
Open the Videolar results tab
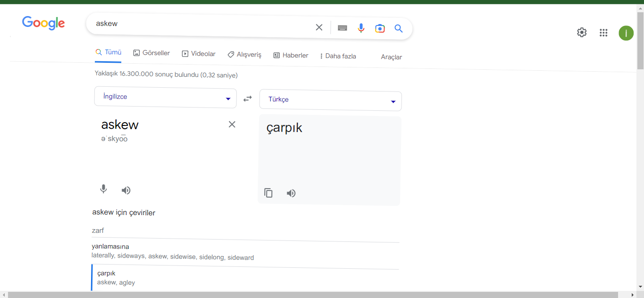pyautogui.click(x=198, y=53)
